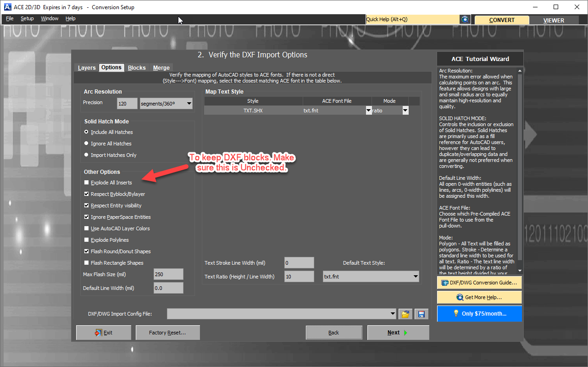Save config file with floppy disk icon
588x367 pixels.
[421, 314]
